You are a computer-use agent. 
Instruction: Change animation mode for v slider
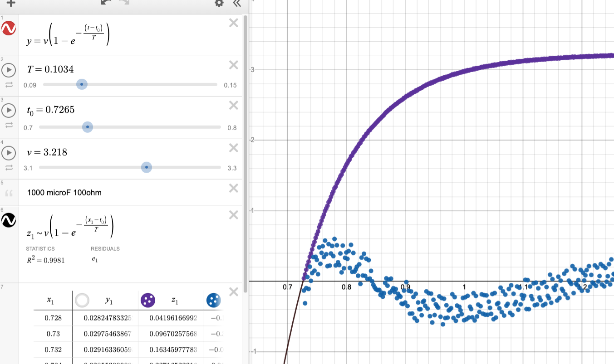point(9,168)
